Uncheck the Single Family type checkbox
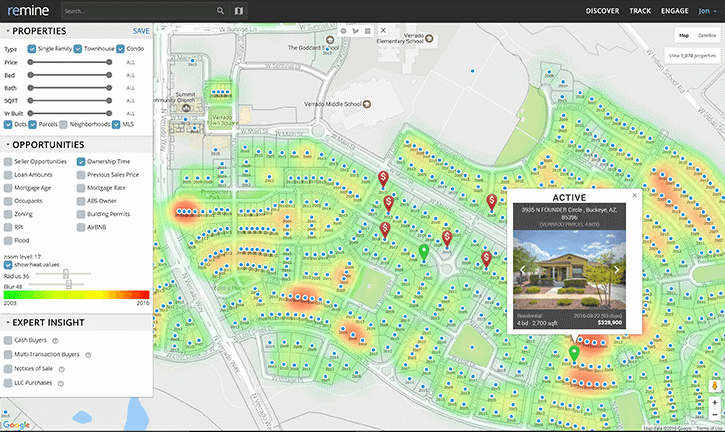Screen dimensions: 725x432 31,49
